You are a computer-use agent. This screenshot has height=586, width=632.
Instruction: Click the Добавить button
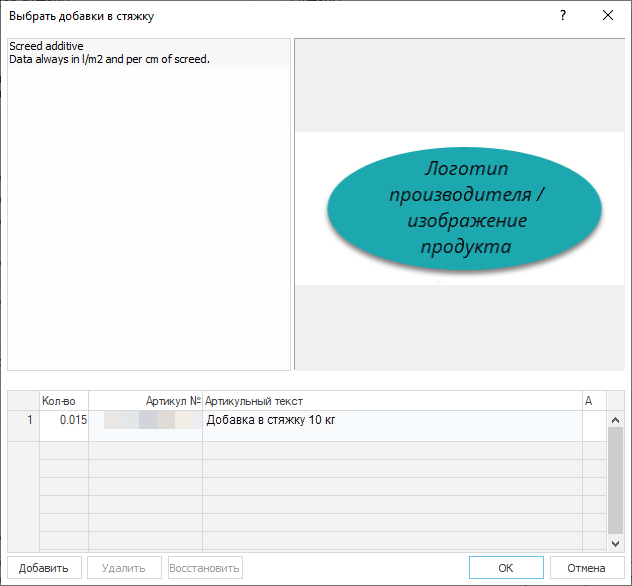click(44, 568)
